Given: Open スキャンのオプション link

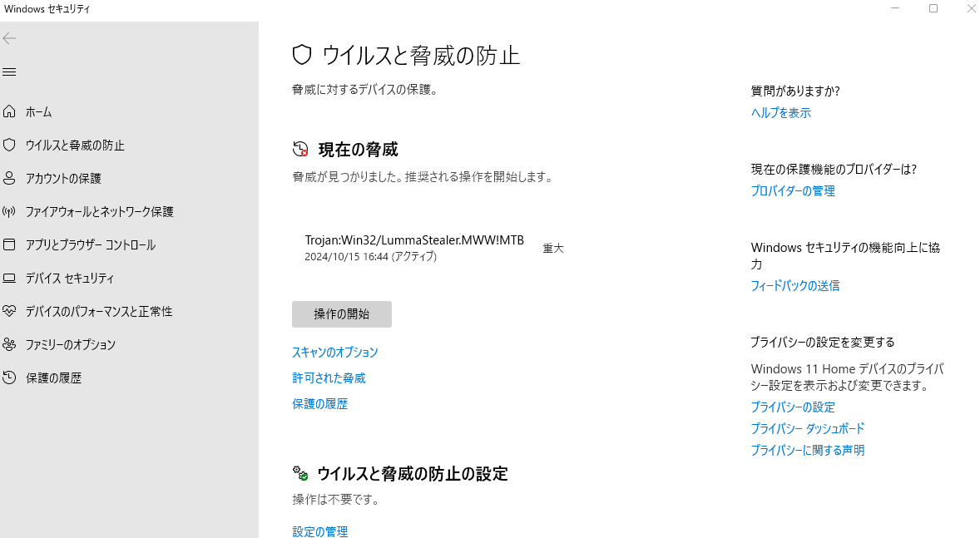Looking at the screenshot, I should (x=334, y=353).
